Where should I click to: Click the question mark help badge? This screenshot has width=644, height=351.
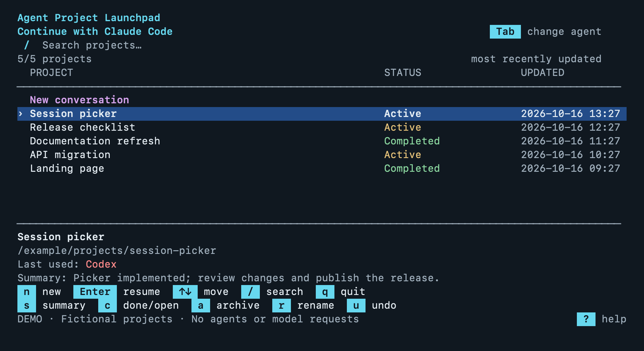click(586, 319)
